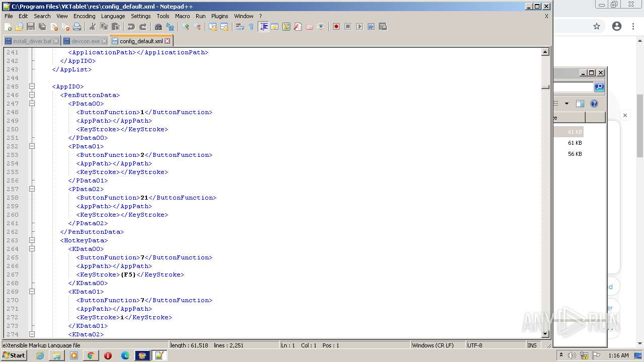Open the Document Map panel icon
This screenshot has width=644, height=362.
tap(286, 27)
